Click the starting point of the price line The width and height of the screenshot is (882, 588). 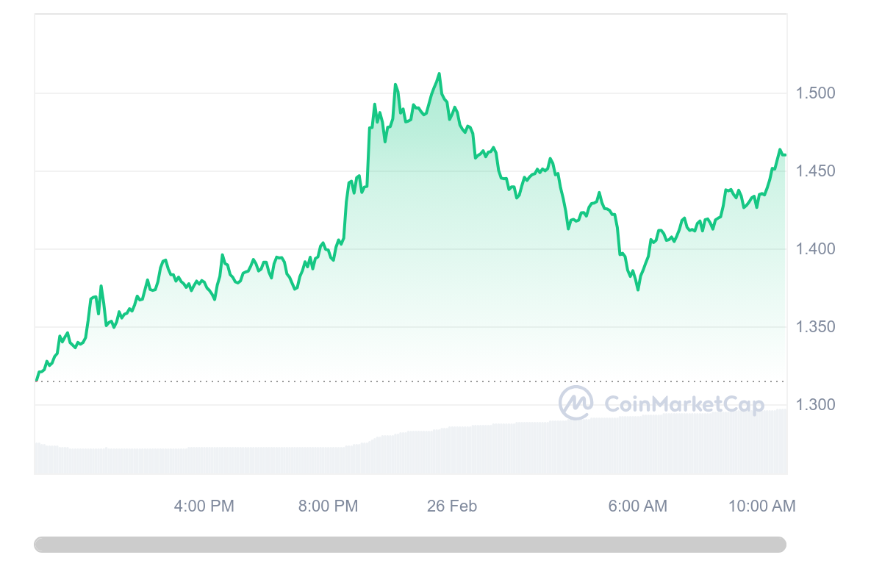[x=35, y=380]
